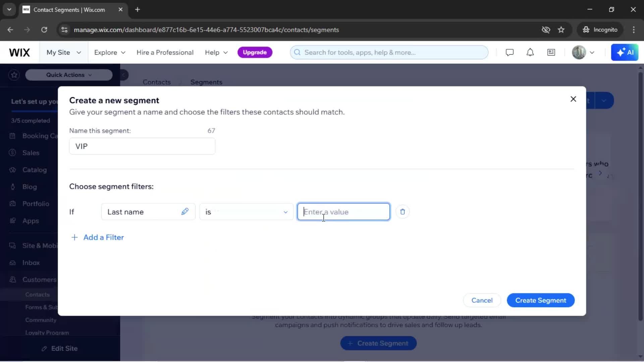Open Inbox in the sidebar
Screen dimensions: 644x362
pyautogui.click(x=31, y=263)
